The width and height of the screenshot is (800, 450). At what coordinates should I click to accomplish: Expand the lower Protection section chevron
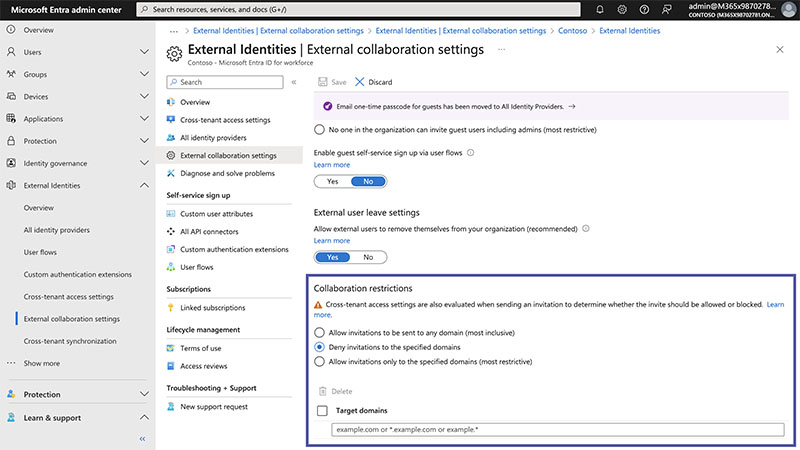click(144, 394)
